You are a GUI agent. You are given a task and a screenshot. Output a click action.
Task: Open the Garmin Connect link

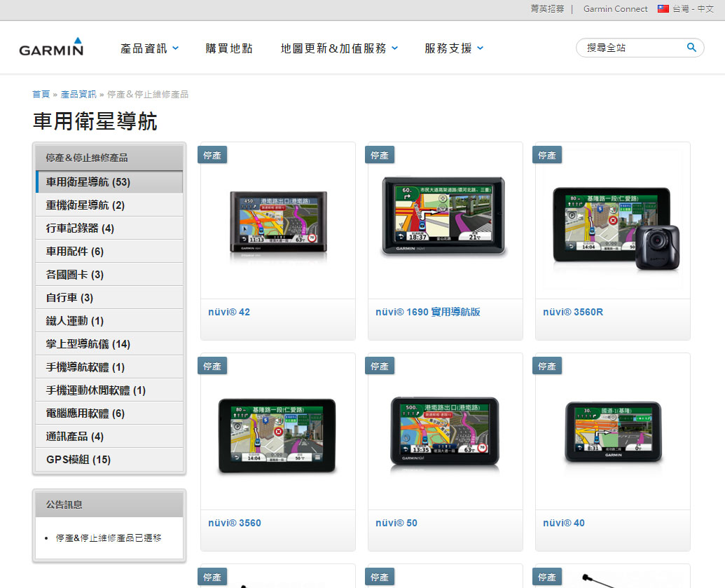(x=616, y=9)
